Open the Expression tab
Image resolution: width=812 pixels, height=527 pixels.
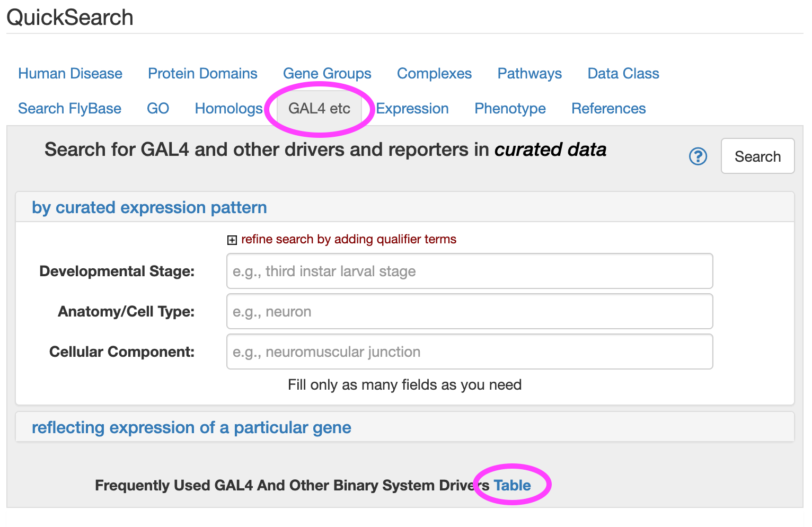(412, 108)
